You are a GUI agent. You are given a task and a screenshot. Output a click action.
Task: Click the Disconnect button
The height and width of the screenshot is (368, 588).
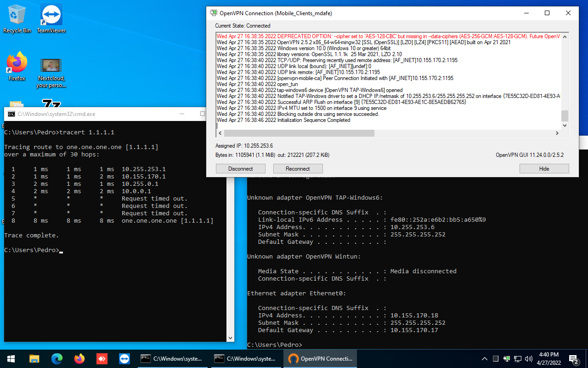[x=240, y=168]
